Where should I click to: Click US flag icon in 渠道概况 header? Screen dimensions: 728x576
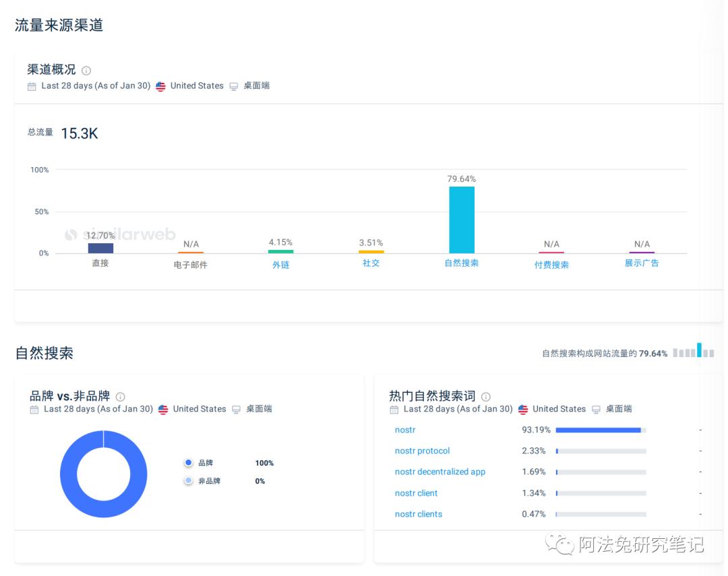pyautogui.click(x=160, y=86)
